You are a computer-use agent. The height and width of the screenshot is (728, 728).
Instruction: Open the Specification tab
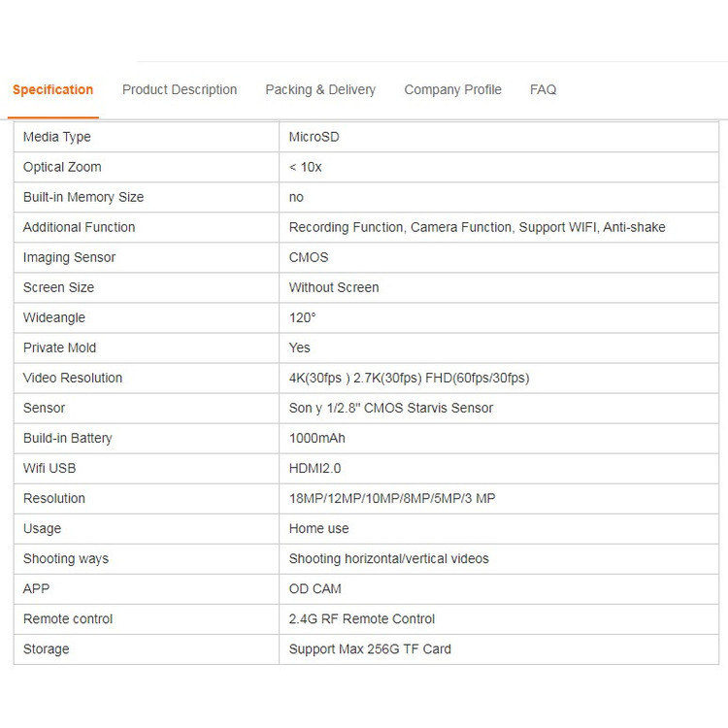click(52, 90)
